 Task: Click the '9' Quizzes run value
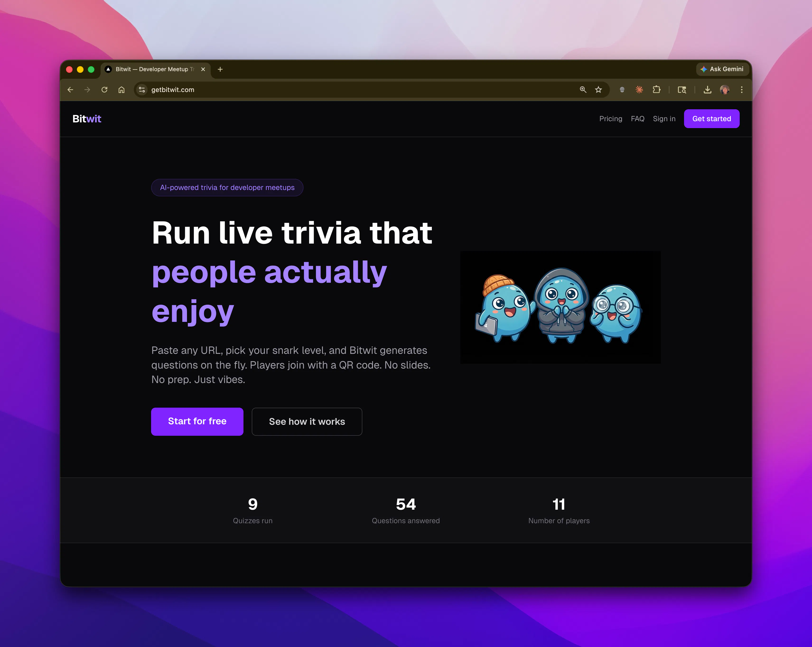coord(253,504)
